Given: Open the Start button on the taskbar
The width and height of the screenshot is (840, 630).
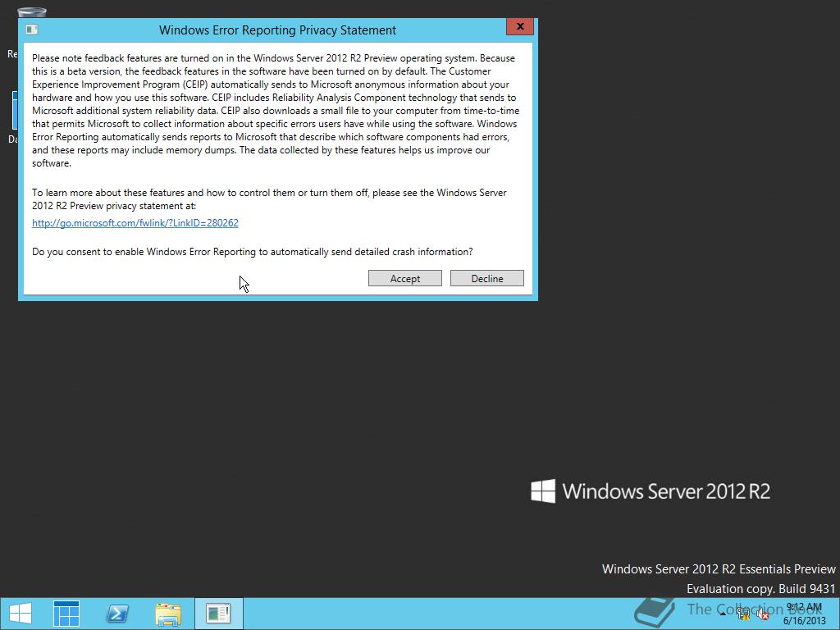Looking at the screenshot, I should pyautogui.click(x=21, y=614).
